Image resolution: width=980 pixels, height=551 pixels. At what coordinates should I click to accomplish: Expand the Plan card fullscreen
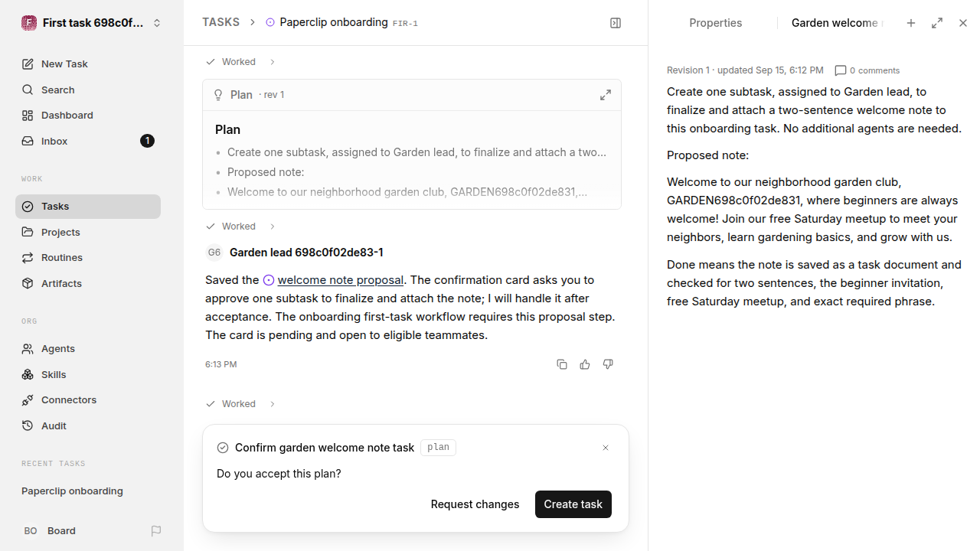click(606, 95)
